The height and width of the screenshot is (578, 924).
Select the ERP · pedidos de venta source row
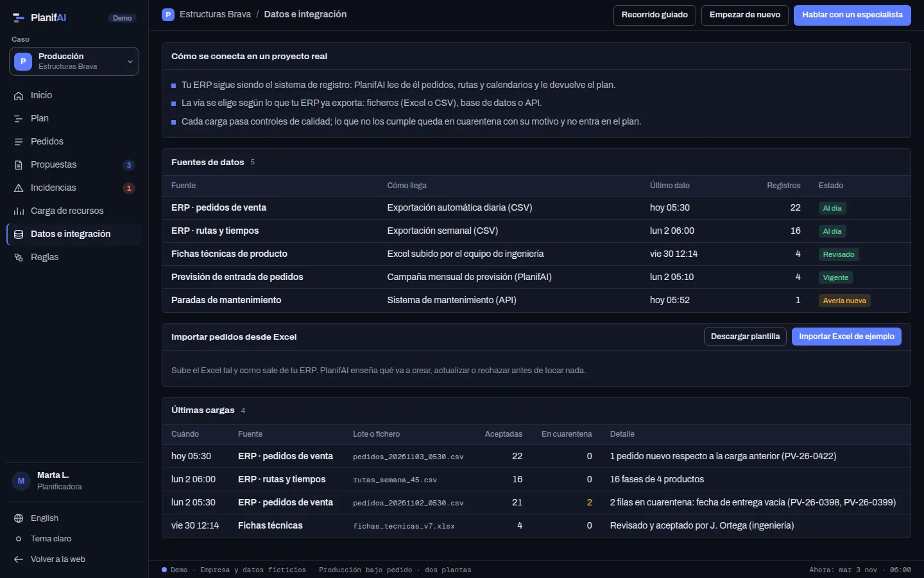tap(536, 207)
